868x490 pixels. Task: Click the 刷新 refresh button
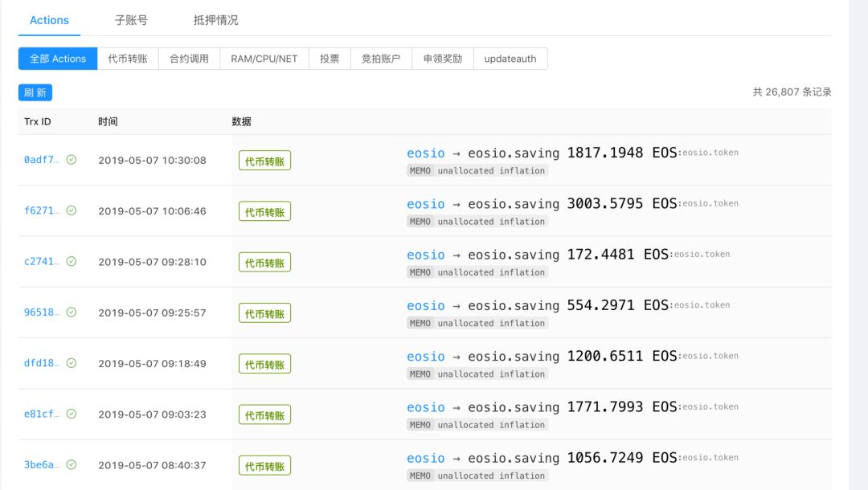pyautogui.click(x=35, y=92)
